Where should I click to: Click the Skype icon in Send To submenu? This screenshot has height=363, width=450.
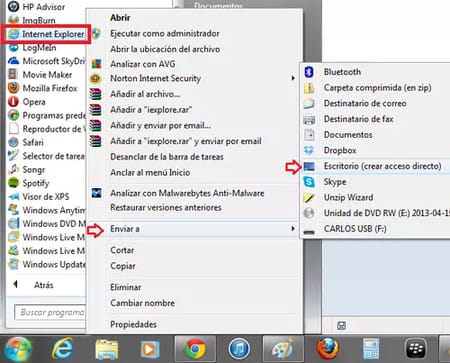[x=309, y=182]
